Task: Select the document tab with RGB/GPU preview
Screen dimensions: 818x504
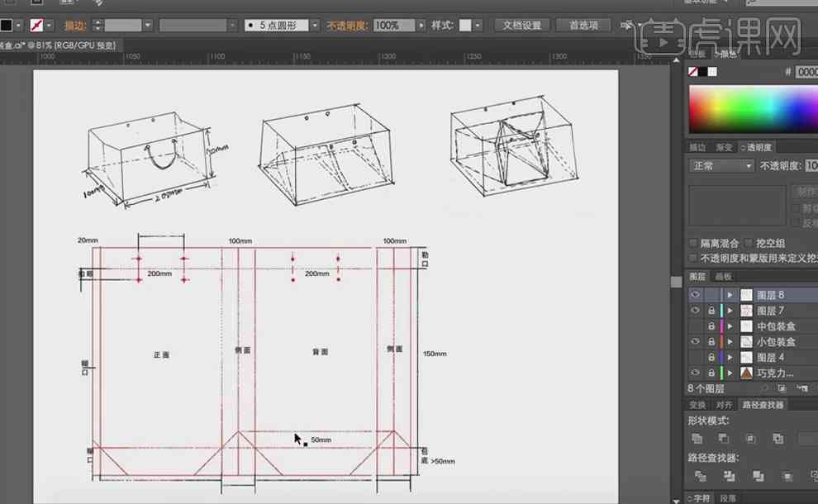Action: tap(59, 45)
